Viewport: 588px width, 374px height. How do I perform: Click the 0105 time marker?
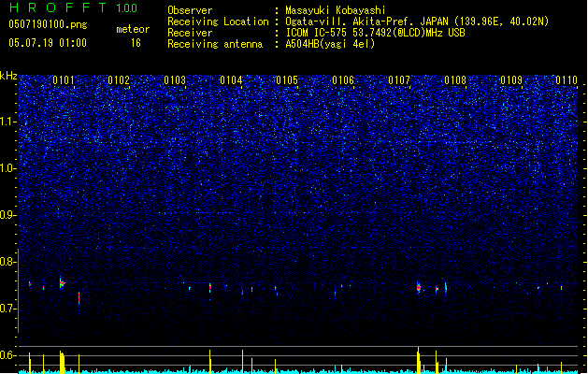(x=287, y=80)
